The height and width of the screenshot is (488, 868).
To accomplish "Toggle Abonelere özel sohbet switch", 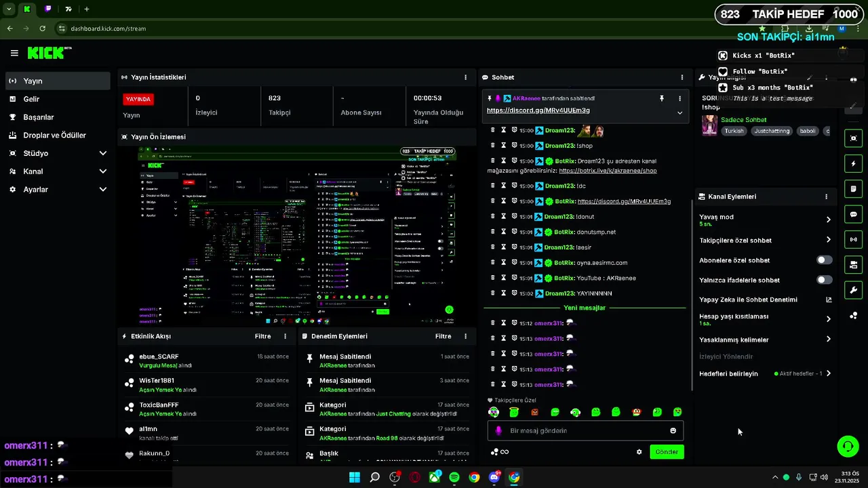I will pos(825,260).
